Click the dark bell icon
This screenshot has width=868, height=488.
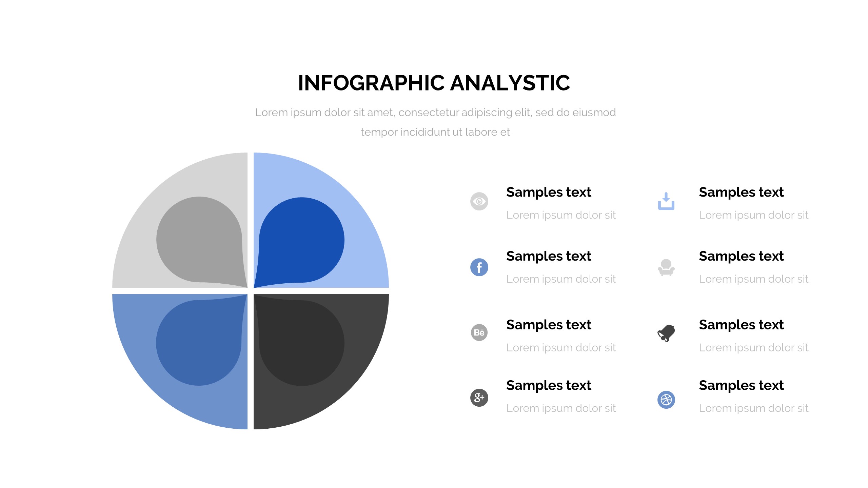click(x=666, y=333)
